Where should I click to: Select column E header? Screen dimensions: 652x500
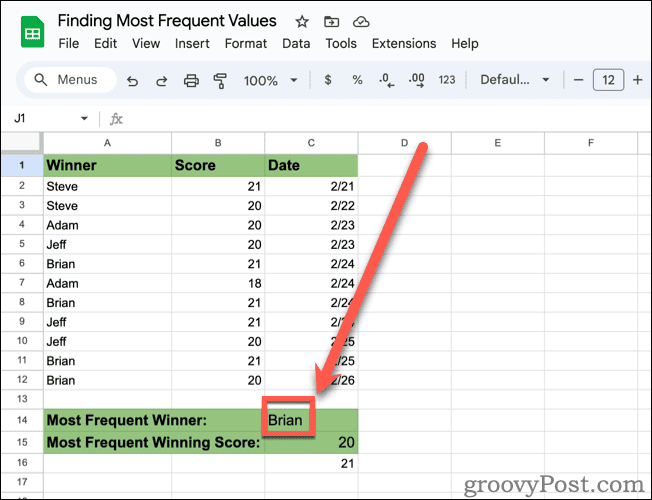tap(497, 143)
